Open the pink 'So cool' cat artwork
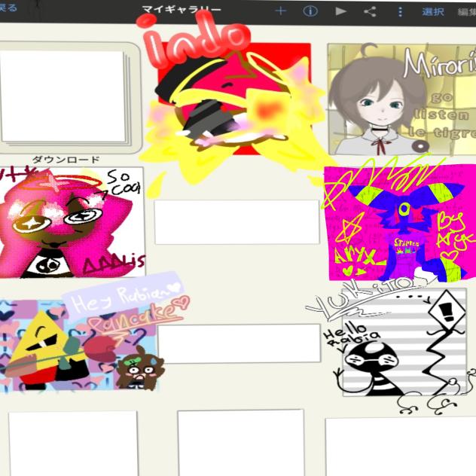Image resolution: width=476 pixels, height=476 pixels. coord(72,222)
